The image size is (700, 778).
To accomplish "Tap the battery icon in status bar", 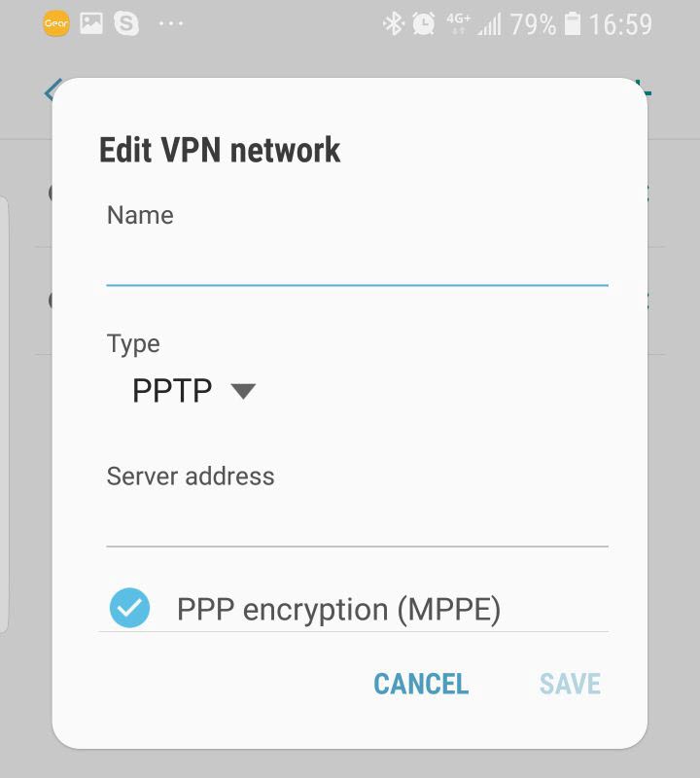I will pyautogui.click(x=573, y=23).
